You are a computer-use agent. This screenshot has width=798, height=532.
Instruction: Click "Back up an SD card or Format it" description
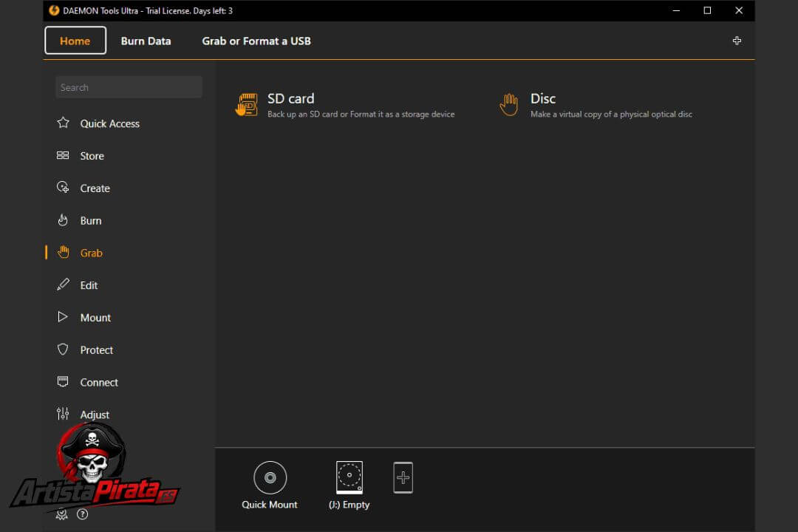(361, 114)
